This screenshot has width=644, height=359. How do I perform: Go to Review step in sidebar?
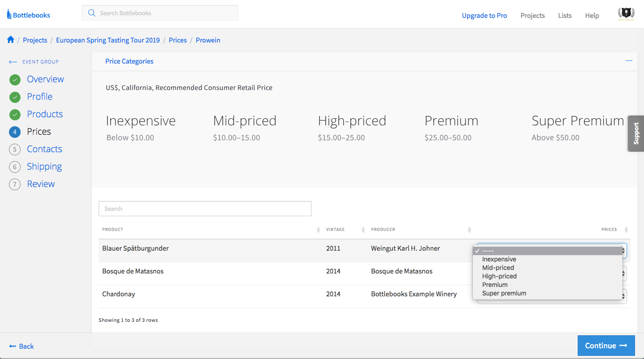click(x=41, y=184)
